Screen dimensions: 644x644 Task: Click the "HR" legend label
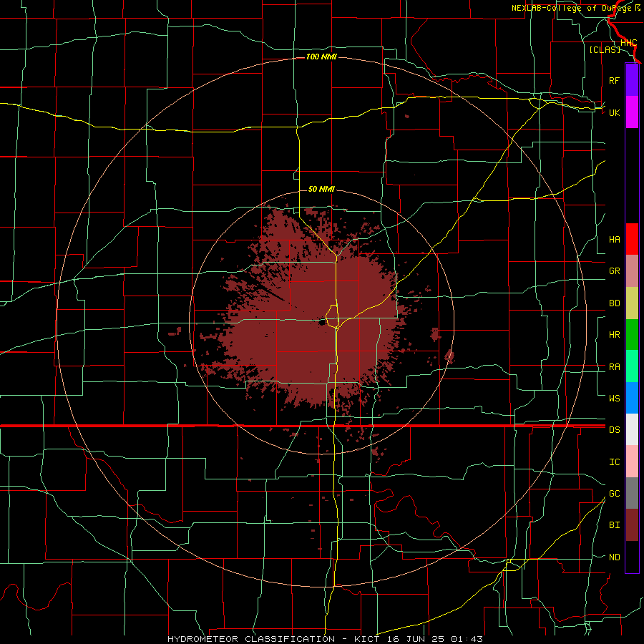(614, 335)
